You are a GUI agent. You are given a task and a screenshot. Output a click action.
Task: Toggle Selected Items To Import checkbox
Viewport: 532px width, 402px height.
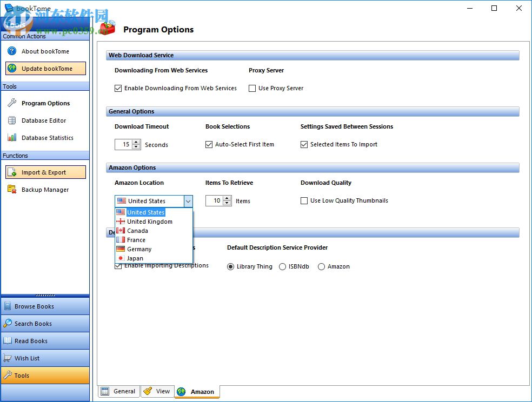point(304,145)
